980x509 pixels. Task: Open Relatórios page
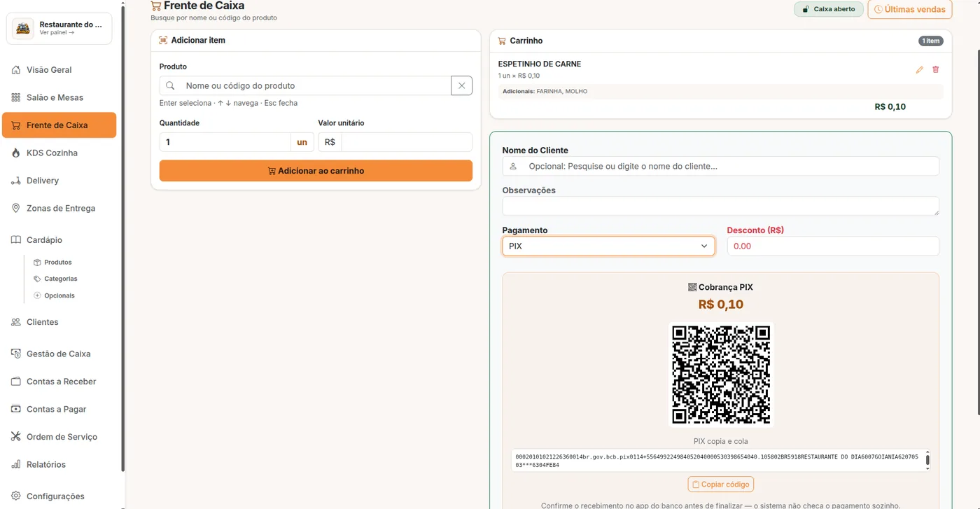59,464
